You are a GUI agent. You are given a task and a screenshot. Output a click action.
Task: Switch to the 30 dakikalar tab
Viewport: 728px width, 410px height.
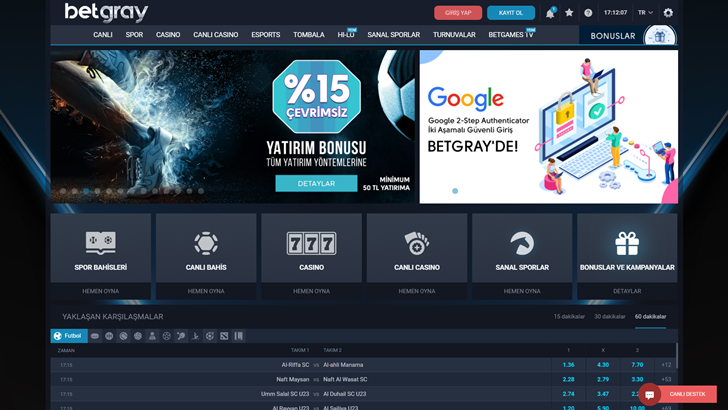[610, 317]
